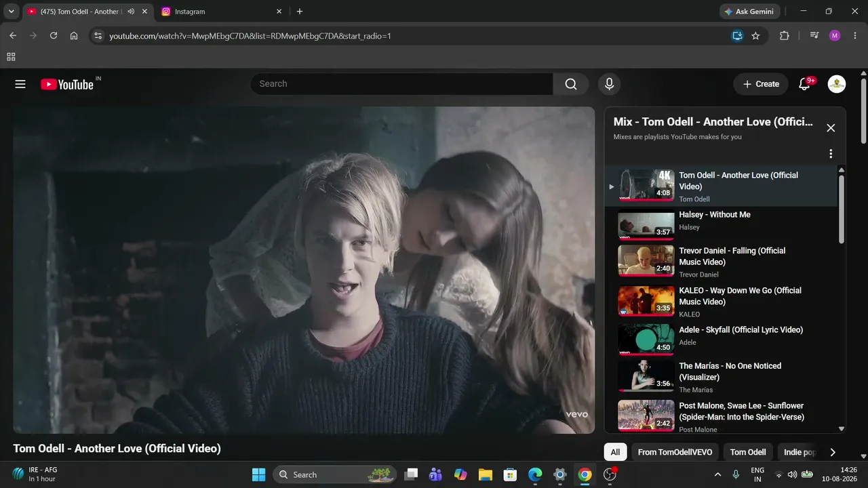Expand the tab search dropdown

click(11, 12)
